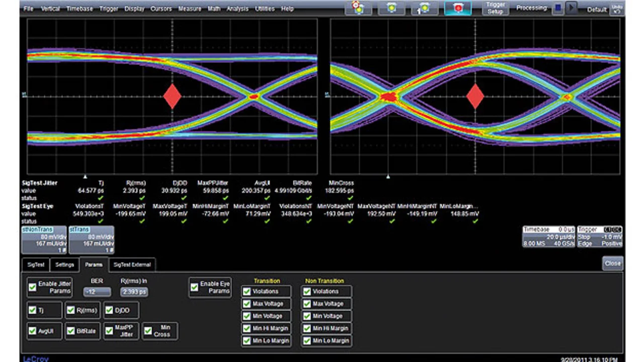Click the blue square stop processing icon

(557, 8)
